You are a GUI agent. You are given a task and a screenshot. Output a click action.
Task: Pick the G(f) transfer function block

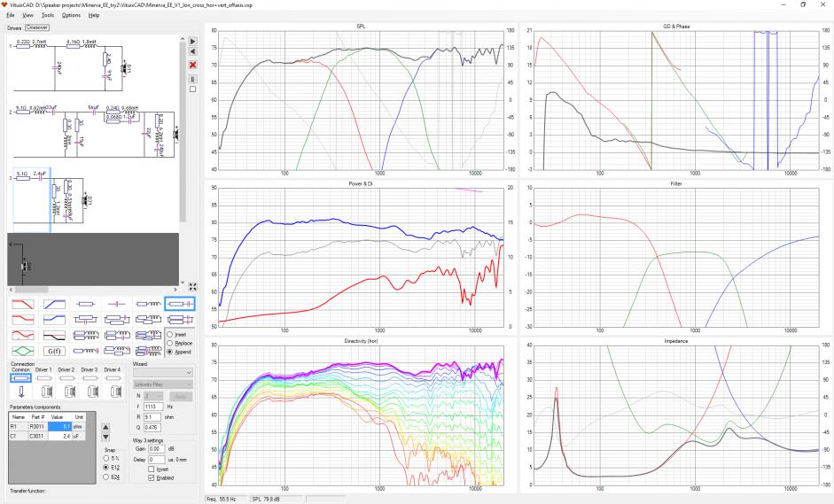tap(54, 351)
